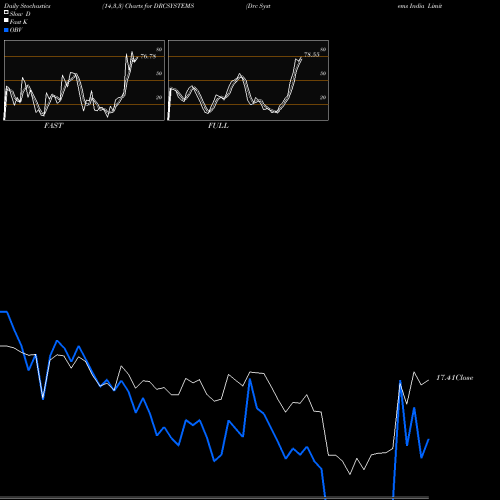500x500 pixels.
Task: Open the FAST stochastic chart panel
Action: tap(84, 80)
